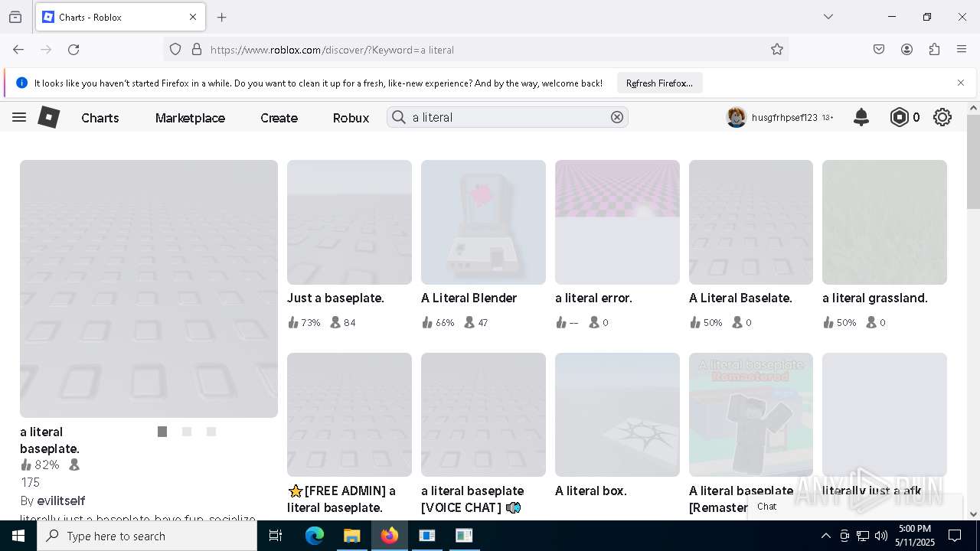Open the volume control in tray
Image resolution: width=980 pixels, height=551 pixels.
pyautogui.click(x=881, y=536)
